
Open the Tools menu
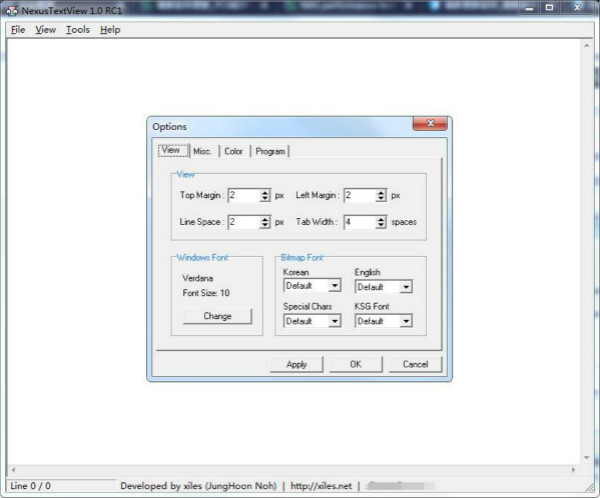coord(77,29)
